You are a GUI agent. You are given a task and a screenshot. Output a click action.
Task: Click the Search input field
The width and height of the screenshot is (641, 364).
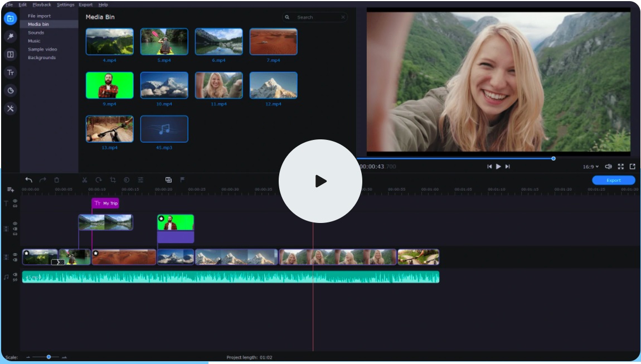pos(315,17)
